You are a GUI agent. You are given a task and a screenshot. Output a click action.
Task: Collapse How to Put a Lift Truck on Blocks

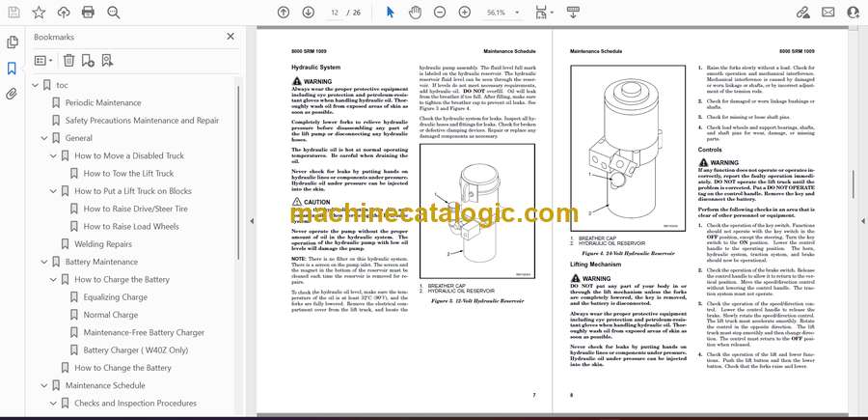[x=53, y=191]
